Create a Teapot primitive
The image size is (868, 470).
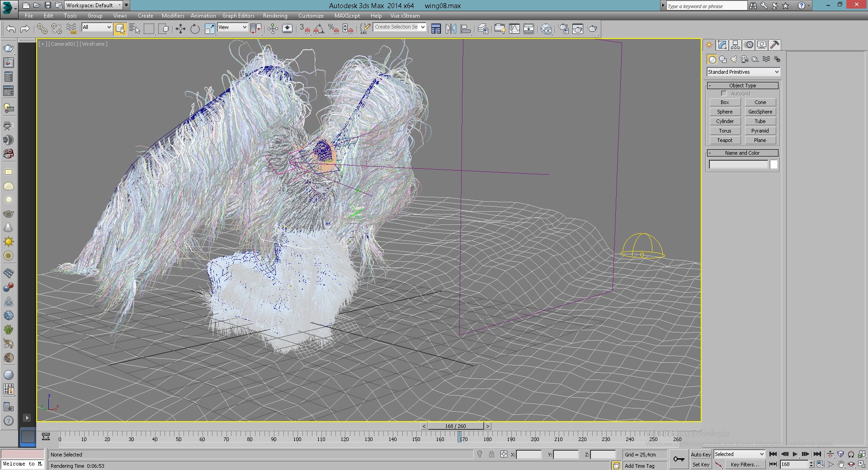(725, 140)
